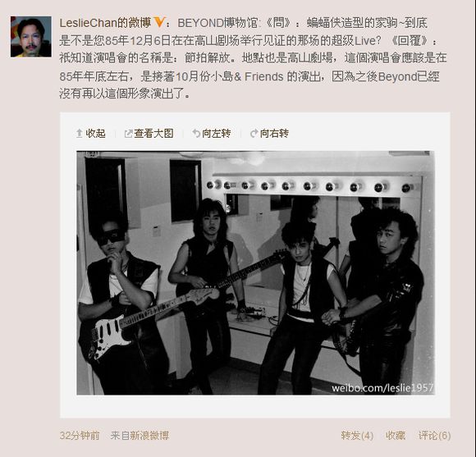
Task: Click the orange V verified badge
Action: tap(160, 22)
